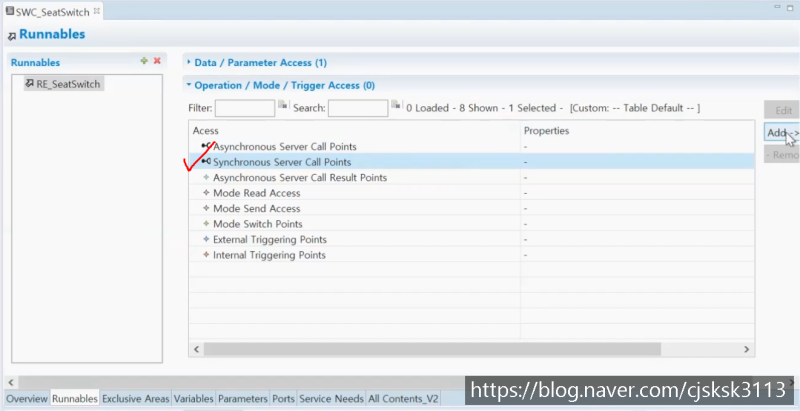
Task: Switch to the Service Needs tab
Action: click(x=331, y=398)
